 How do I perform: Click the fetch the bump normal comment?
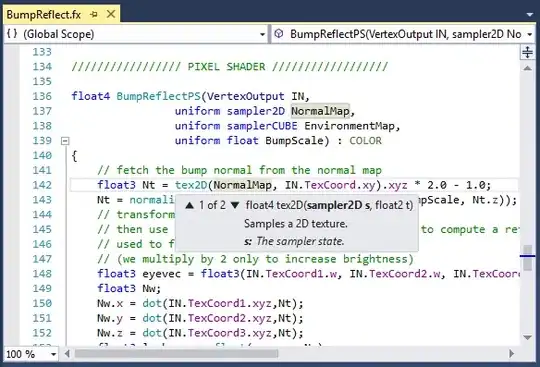[x=239, y=170]
